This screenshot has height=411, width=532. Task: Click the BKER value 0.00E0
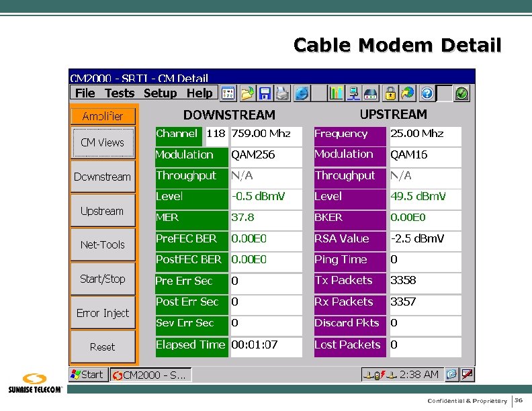pyautogui.click(x=425, y=220)
